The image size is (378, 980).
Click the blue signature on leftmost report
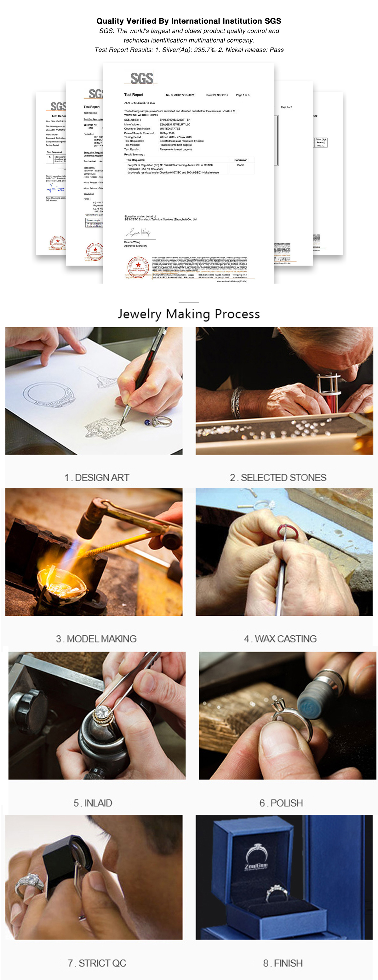[x=56, y=188]
